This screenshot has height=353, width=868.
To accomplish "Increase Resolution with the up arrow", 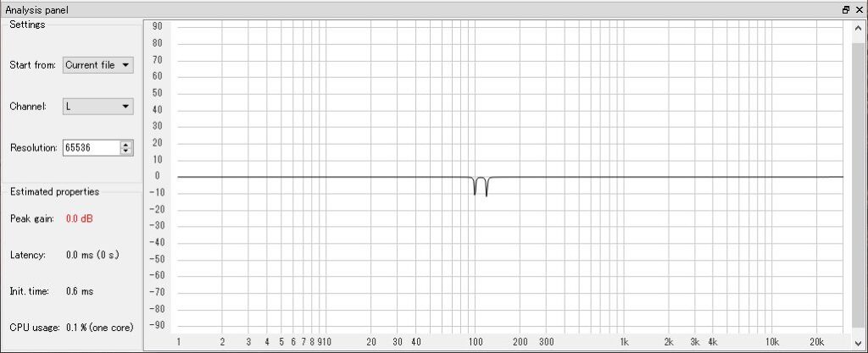I will [126, 144].
